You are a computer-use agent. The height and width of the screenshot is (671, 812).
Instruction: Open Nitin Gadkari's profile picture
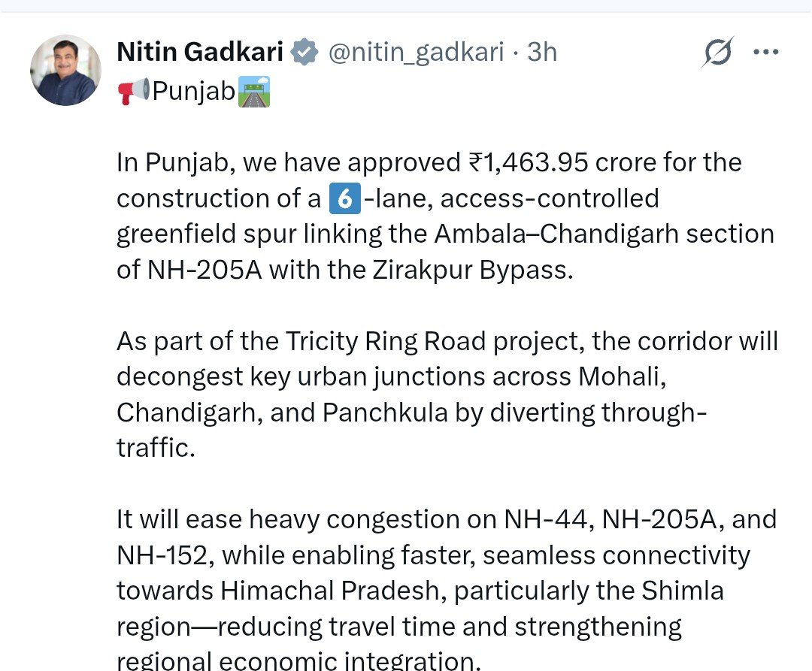click(x=66, y=70)
